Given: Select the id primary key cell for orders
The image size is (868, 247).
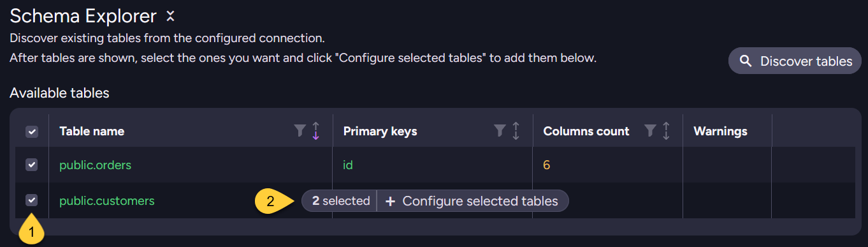Looking at the screenshot, I should [x=348, y=165].
